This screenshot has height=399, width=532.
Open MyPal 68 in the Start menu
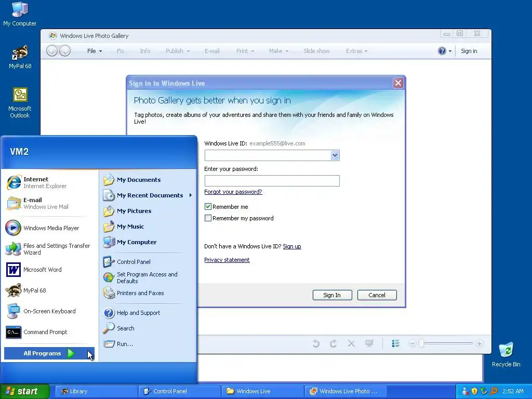pyautogui.click(x=26, y=290)
